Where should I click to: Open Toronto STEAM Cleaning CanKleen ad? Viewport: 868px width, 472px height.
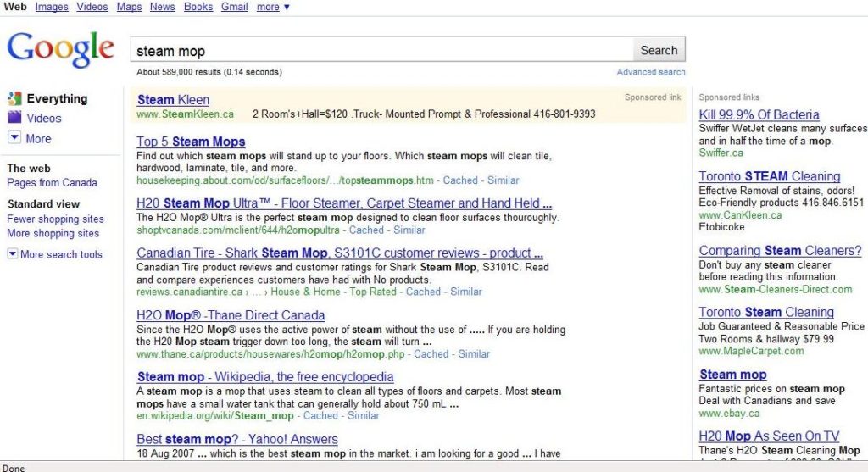(x=770, y=176)
